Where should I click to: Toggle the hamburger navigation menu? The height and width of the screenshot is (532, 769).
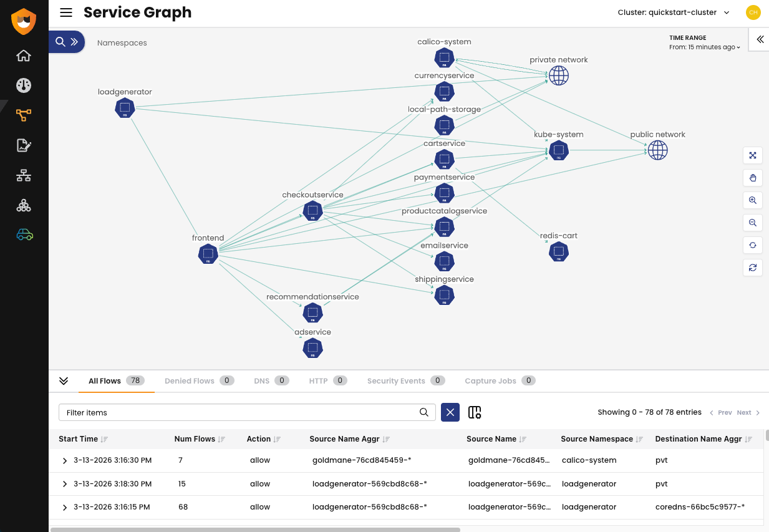pos(66,12)
